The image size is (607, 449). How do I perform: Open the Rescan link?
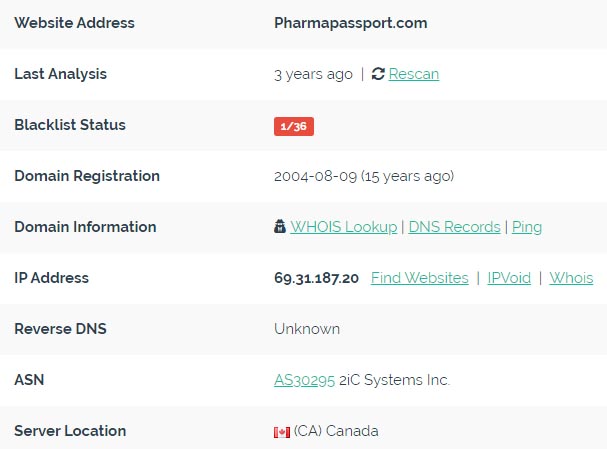[x=414, y=74]
